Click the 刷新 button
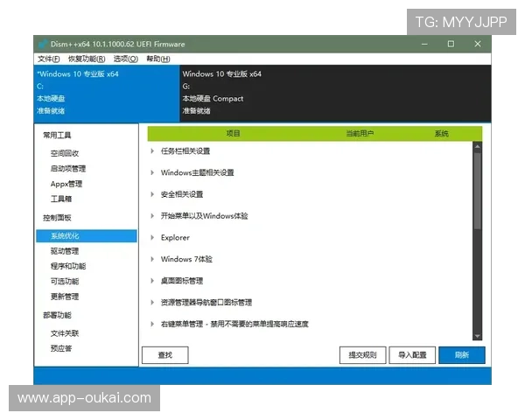The width and height of the screenshot is (525, 420). click(462, 355)
